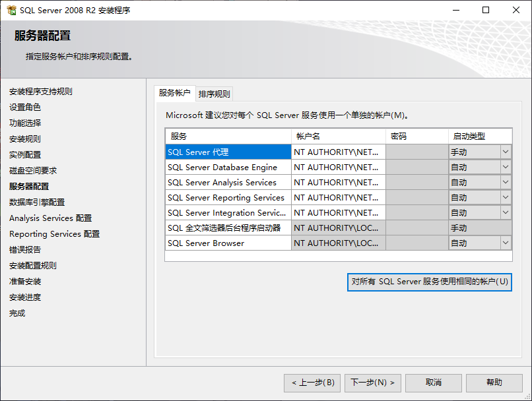Select SQL Server Database Engine service cell

coord(228,167)
